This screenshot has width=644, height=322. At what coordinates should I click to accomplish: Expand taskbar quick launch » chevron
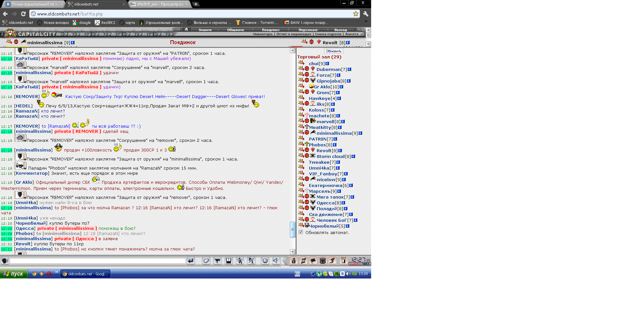(57, 272)
